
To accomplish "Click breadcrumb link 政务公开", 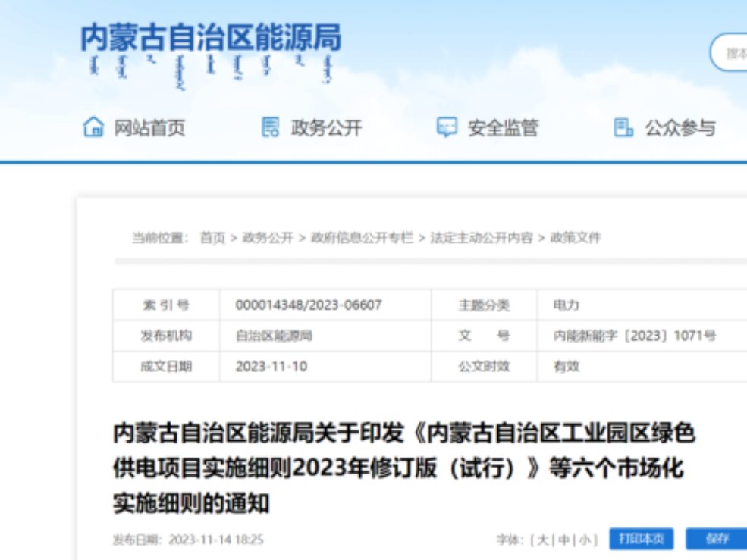I will click(x=268, y=237).
